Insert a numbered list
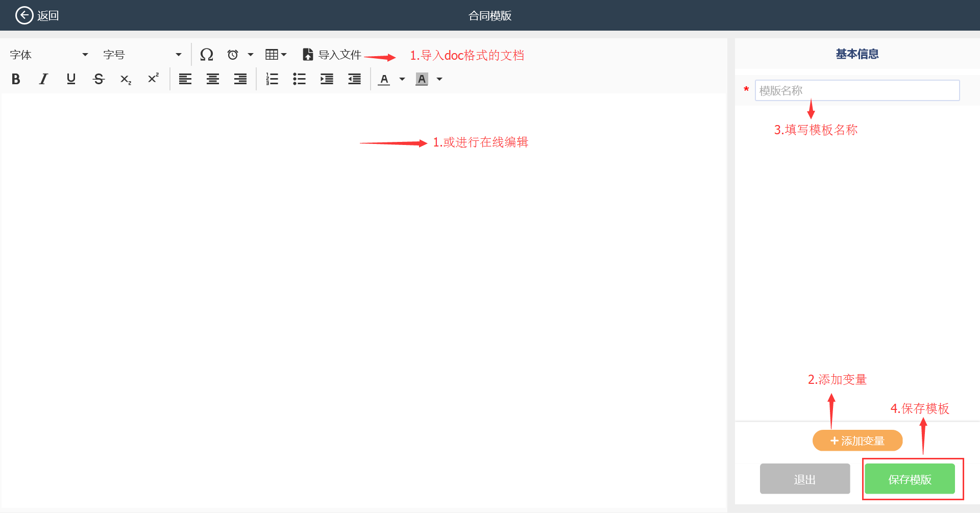This screenshot has height=513, width=980. click(x=272, y=79)
